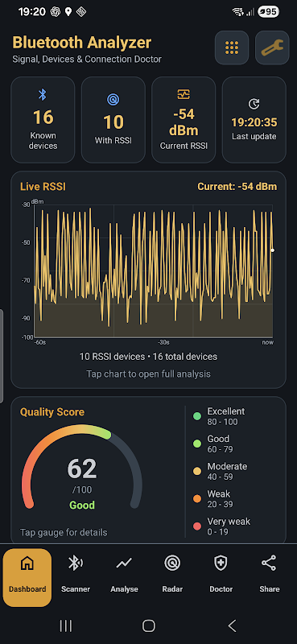The image size is (297, 644).
Task: Open the grid menu icon
Action: pos(232,47)
